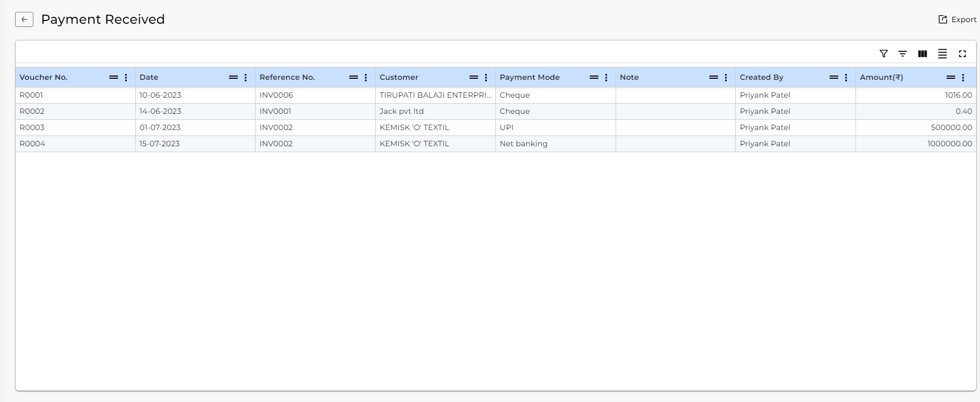Sort by Voucher No. header
Viewport: 980px width, 402px height.
point(44,77)
